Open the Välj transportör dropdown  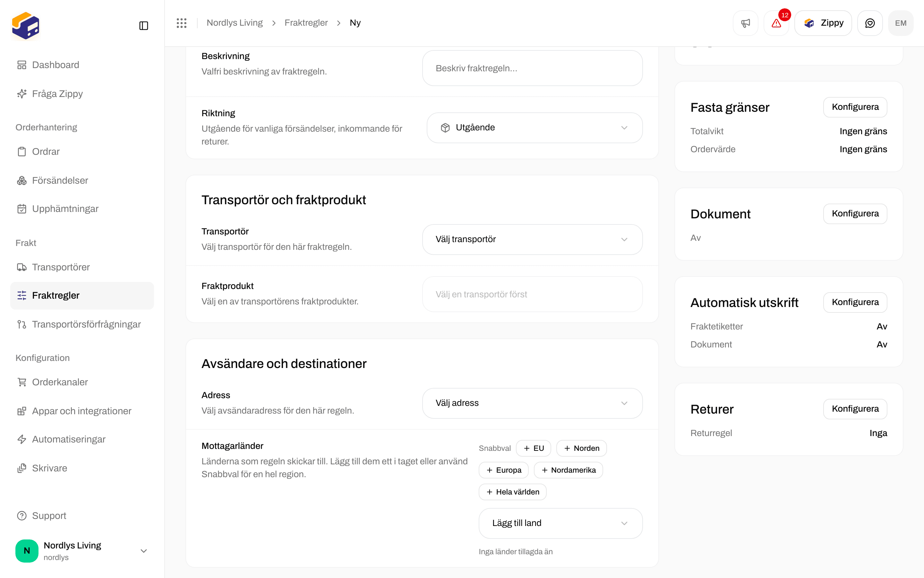[532, 239]
